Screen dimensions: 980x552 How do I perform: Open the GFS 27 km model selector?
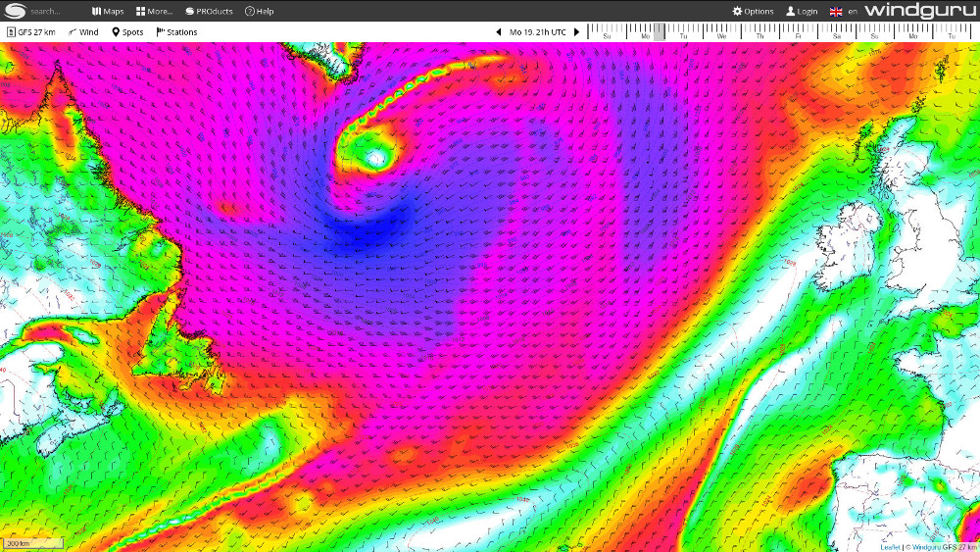click(31, 32)
